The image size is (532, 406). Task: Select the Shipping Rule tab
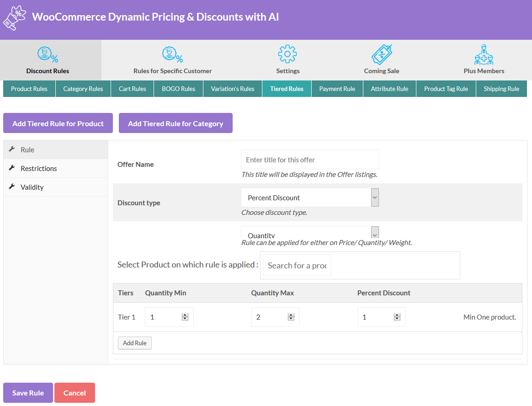[x=501, y=89]
